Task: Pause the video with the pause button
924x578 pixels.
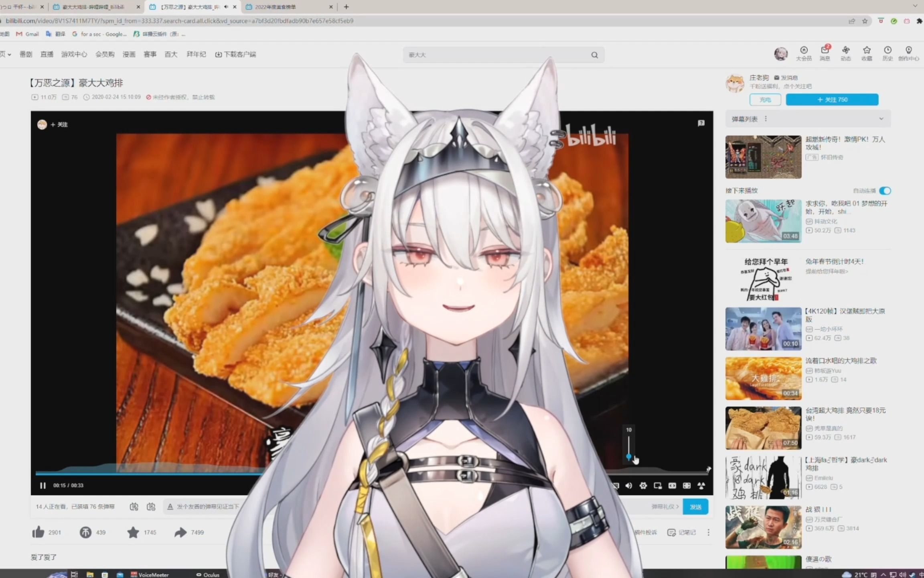Action: coord(43,485)
